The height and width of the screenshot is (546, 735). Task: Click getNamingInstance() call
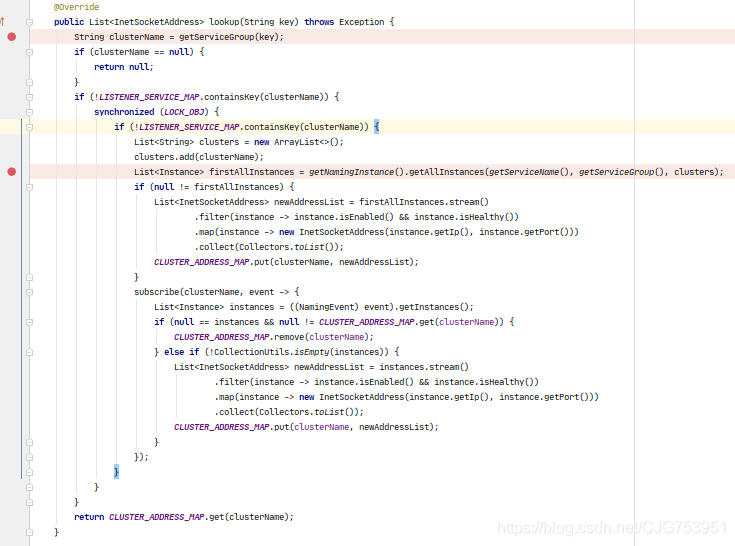tap(356, 172)
